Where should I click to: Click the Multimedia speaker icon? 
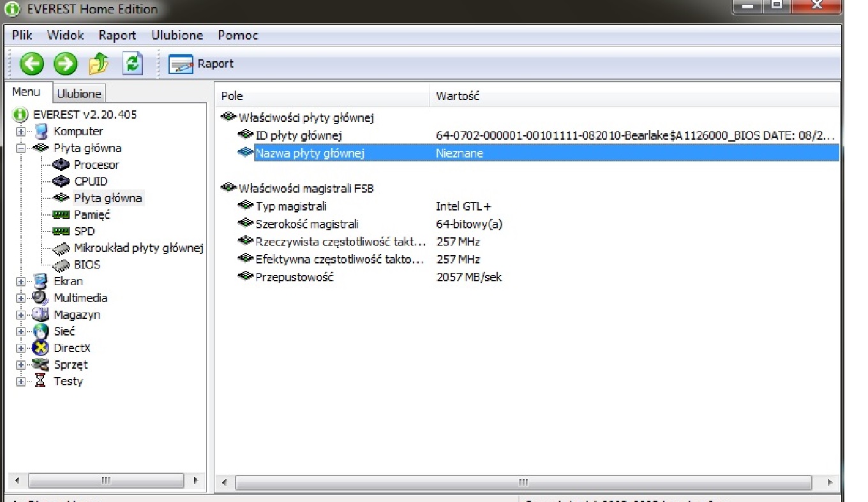(41, 298)
